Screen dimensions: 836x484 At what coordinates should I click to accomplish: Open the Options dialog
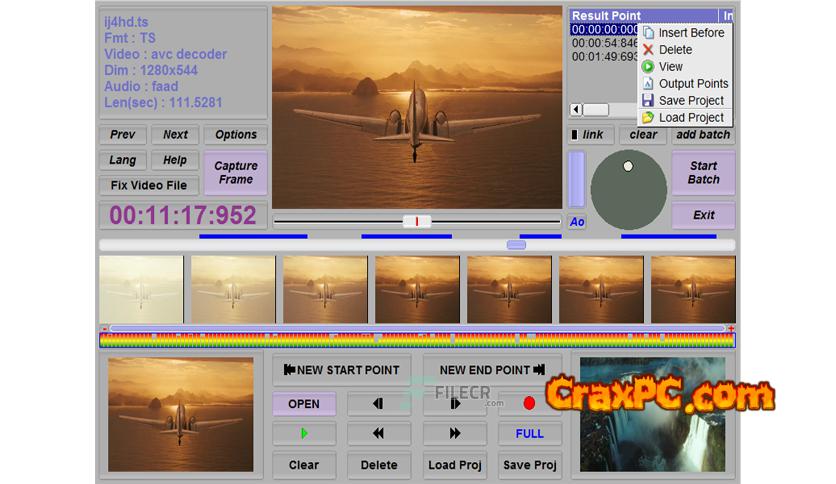[236, 134]
